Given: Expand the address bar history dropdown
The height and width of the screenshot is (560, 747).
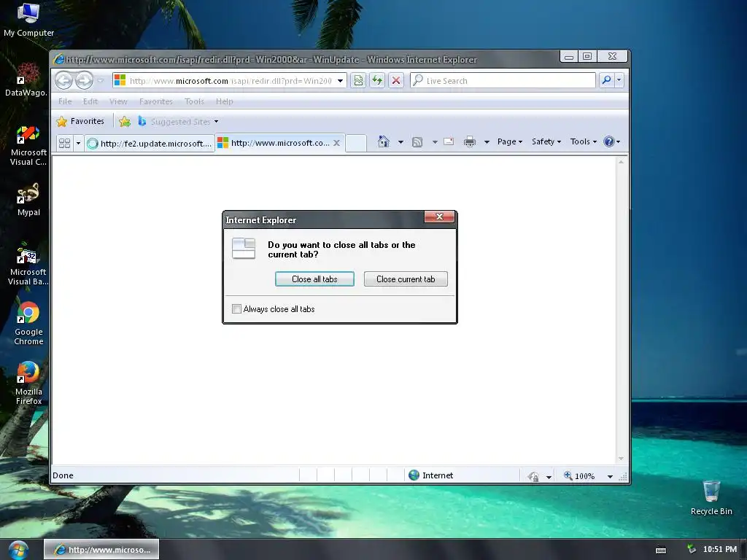Looking at the screenshot, I should [x=340, y=81].
